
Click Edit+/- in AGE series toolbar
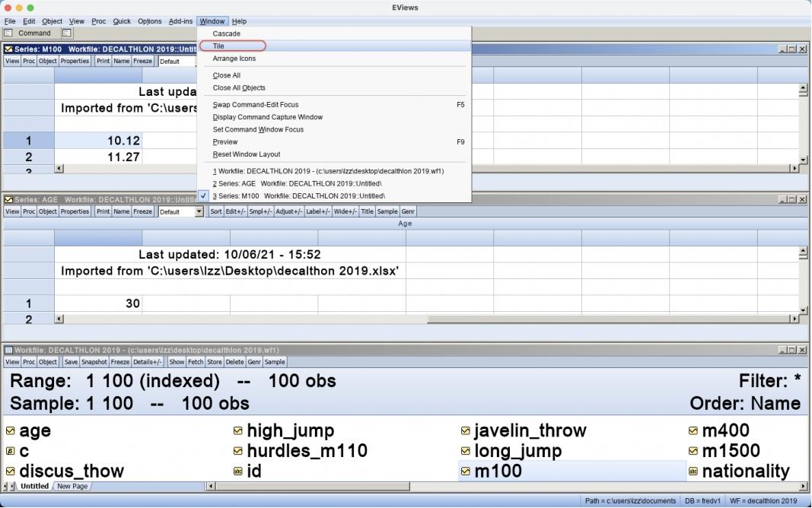coord(235,211)
